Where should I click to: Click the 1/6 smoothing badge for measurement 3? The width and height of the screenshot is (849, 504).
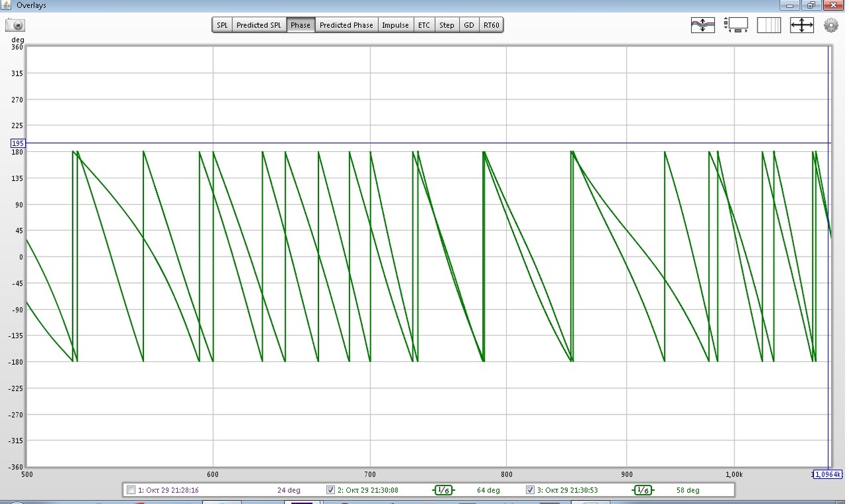click(642, 490)
